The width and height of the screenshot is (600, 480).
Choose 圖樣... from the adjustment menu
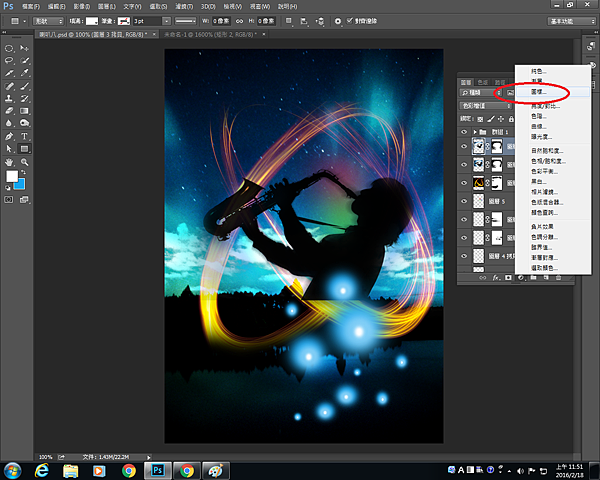pos(539,91)
